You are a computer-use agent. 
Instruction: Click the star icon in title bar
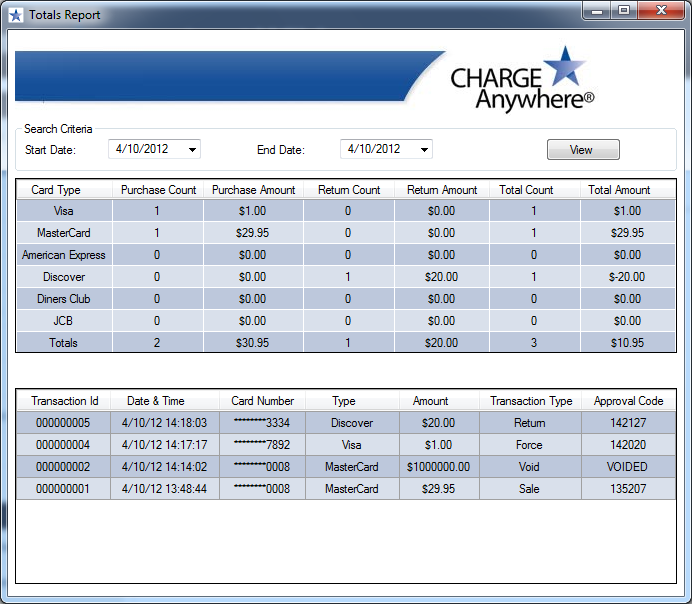coord(15,15)
